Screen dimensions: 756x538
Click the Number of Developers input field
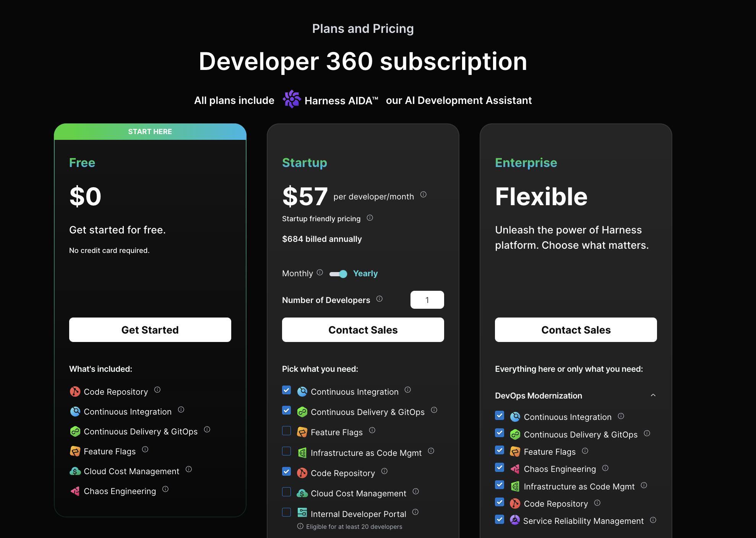point(427,300)
